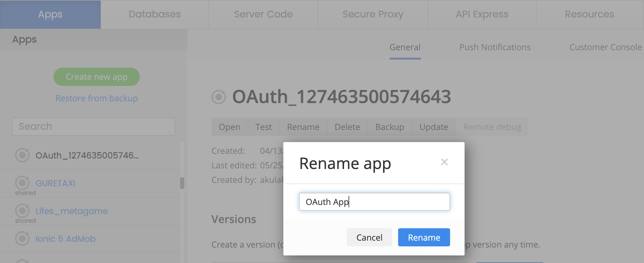644x263 pixels.
Task: Click the Ionic icon beside Lifes_metagame
Action: click(22, 211)
